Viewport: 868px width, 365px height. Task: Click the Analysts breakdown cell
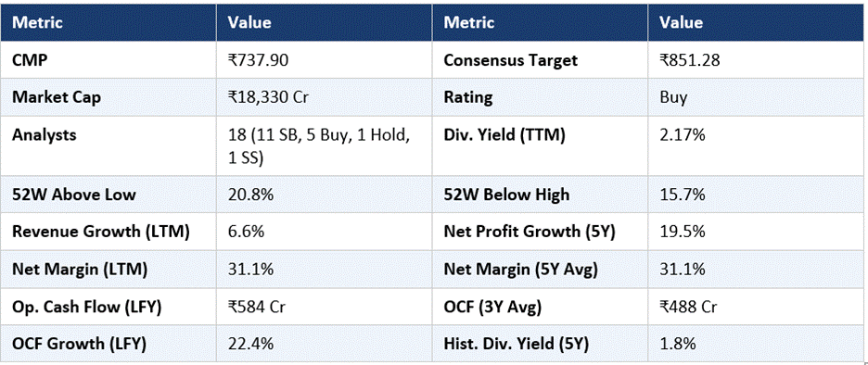pos(324,147)
